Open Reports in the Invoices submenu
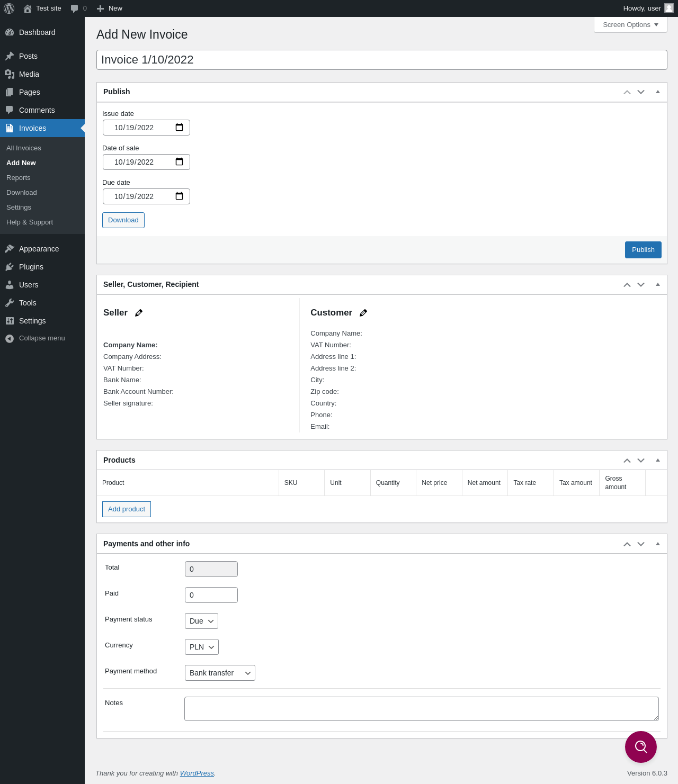 19,178
